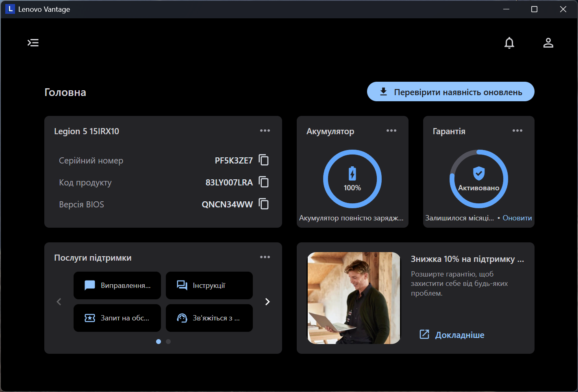This screenshot has height=392, width=578.
Task: Click the warranty Активовано circular indicator
Action: click(x=479, y=179)
